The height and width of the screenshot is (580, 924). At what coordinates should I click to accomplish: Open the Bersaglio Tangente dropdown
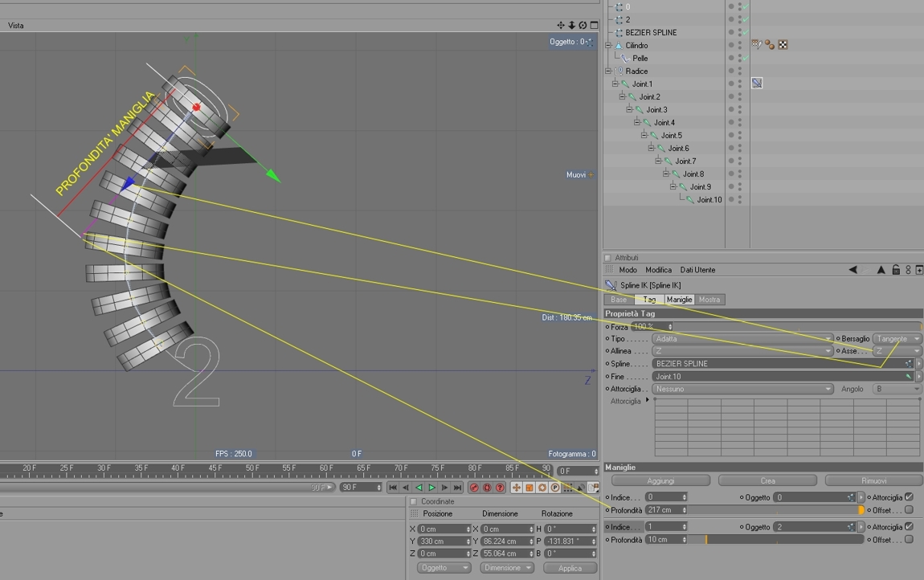click(x=897, y=338)
